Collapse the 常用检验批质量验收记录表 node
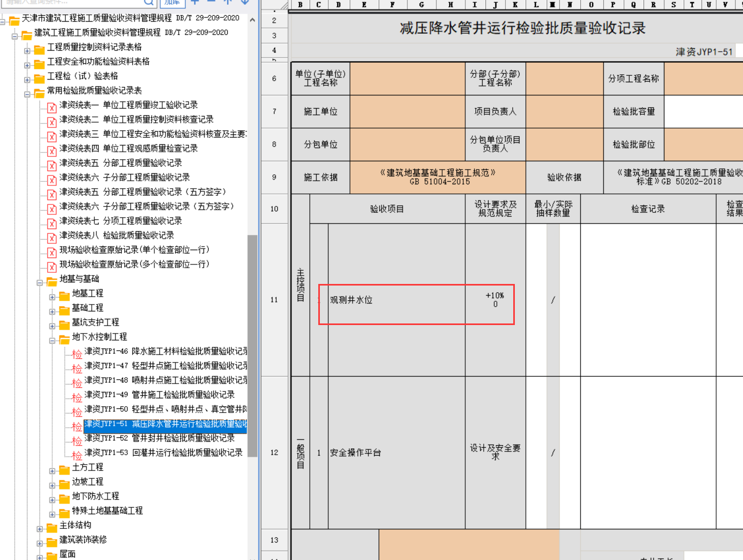The image size is (743, 560). click(27, 95)
